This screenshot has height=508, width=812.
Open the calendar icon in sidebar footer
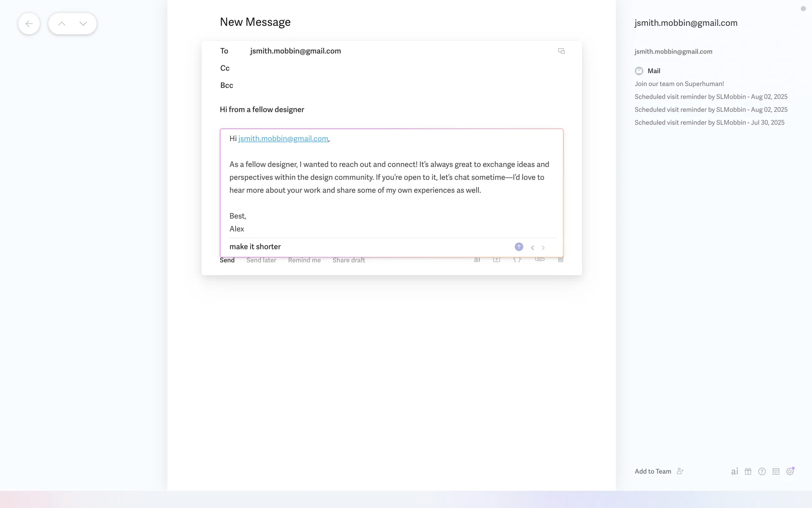[776, 472]
